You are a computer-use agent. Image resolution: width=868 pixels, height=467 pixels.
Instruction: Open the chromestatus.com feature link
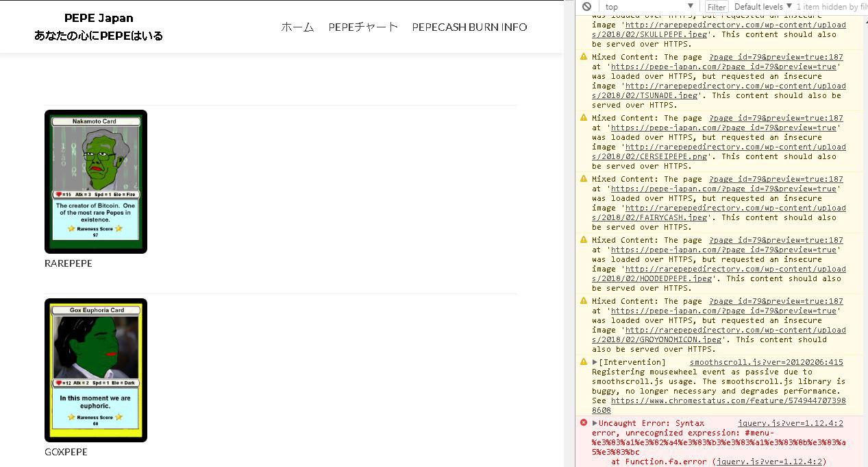tap(719, 405)
